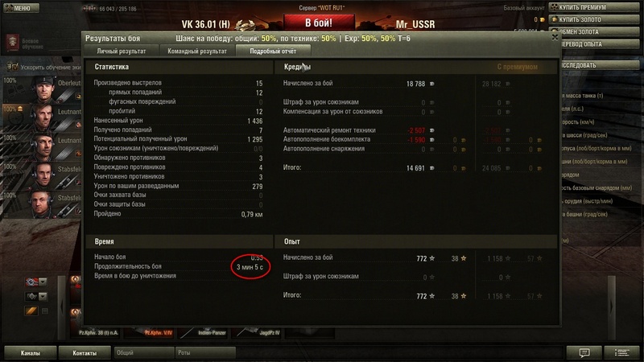
Task: Open the vehicle type filter dropdown
Action: 36,296
